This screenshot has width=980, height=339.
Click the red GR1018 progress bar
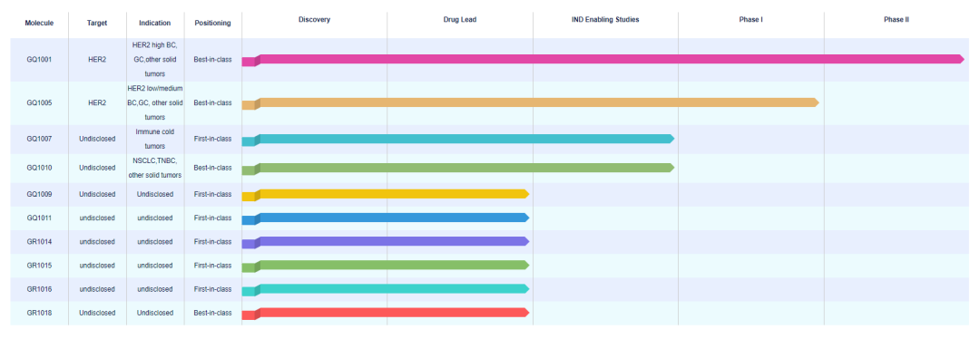click(386, 313)
